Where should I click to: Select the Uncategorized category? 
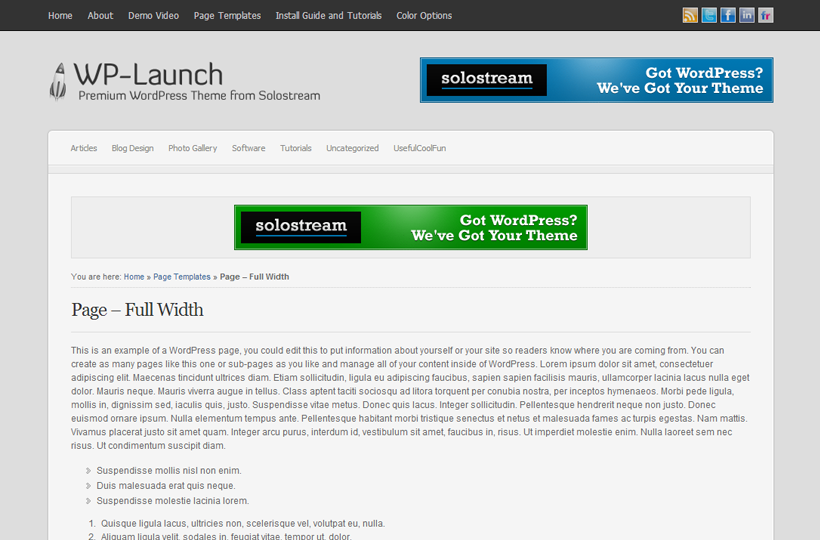(352, 148)
